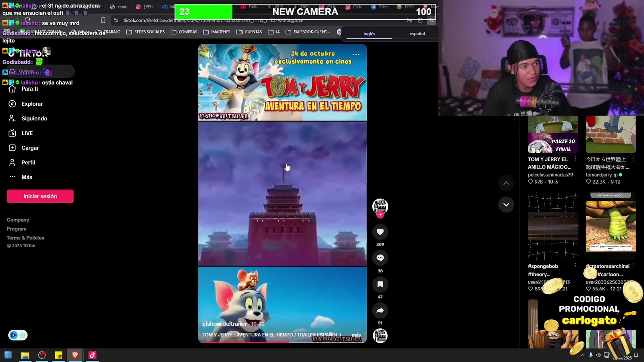
Task: Expand the Más menu
Action: click(x=20, y=177)
